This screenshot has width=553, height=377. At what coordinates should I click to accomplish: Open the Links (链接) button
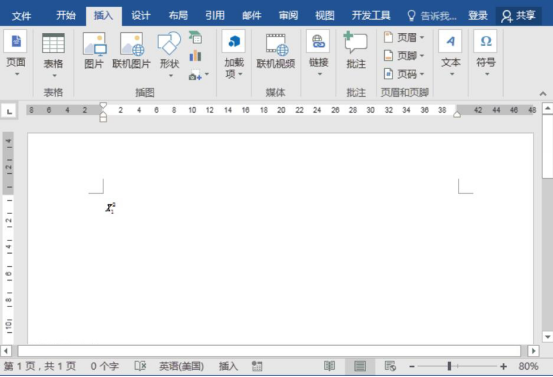pyautogui.click(x=318, y=54)
